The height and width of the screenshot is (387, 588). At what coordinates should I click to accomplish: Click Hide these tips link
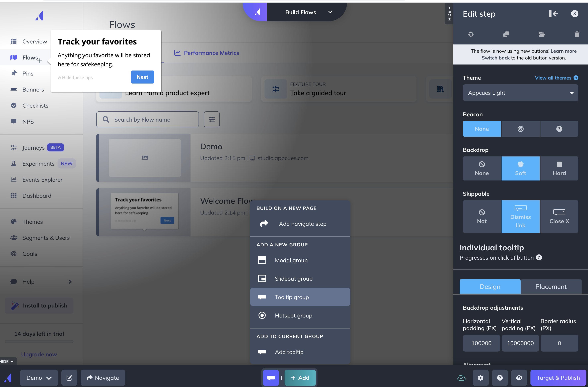pos(75,78)
